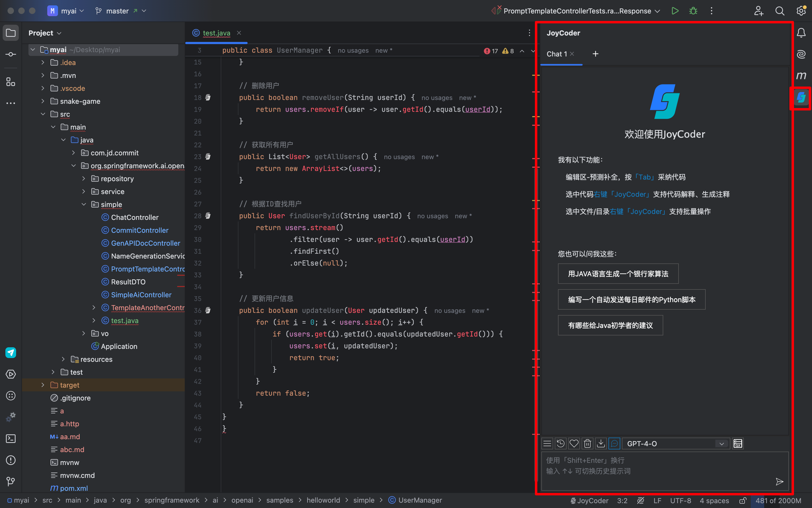The image size is (812, 508).
Task: Open run configuration dropdown
Action: [x=576, y=11]
